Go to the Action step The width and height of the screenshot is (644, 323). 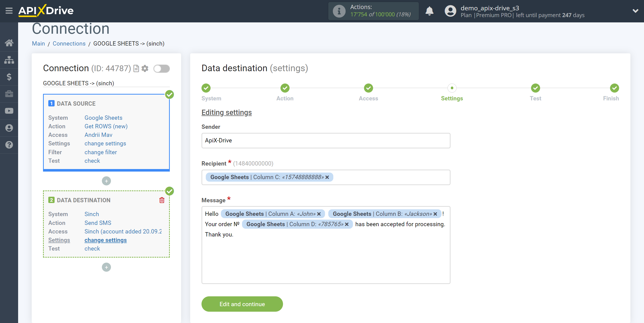point(285,88)
